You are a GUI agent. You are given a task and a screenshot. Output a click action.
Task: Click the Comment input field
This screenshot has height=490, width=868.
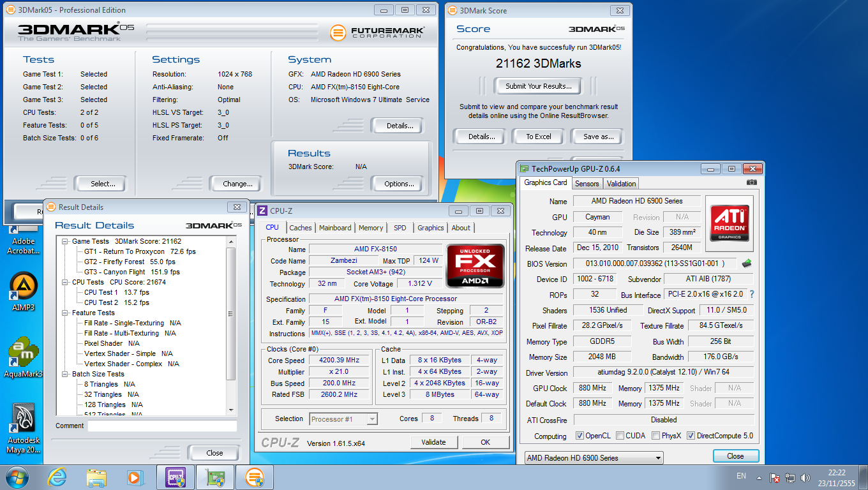click(x=162, y=426)
